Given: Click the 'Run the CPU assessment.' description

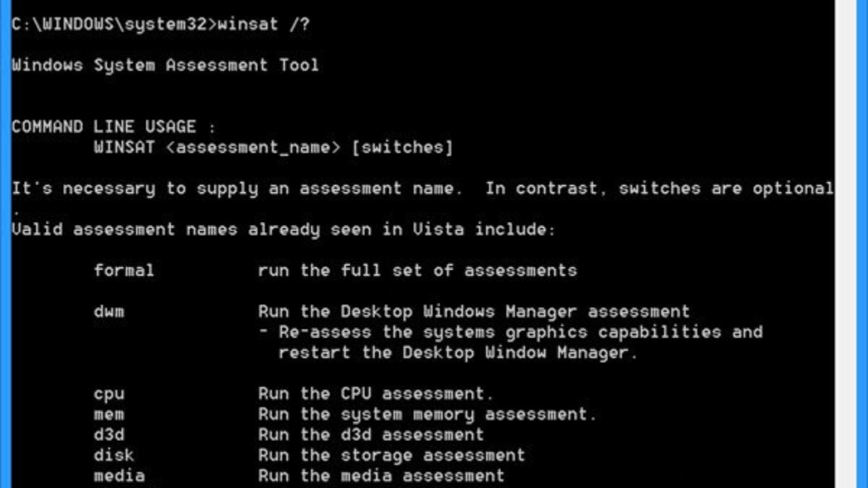Looking at the screenshot, I should [375, 394].
